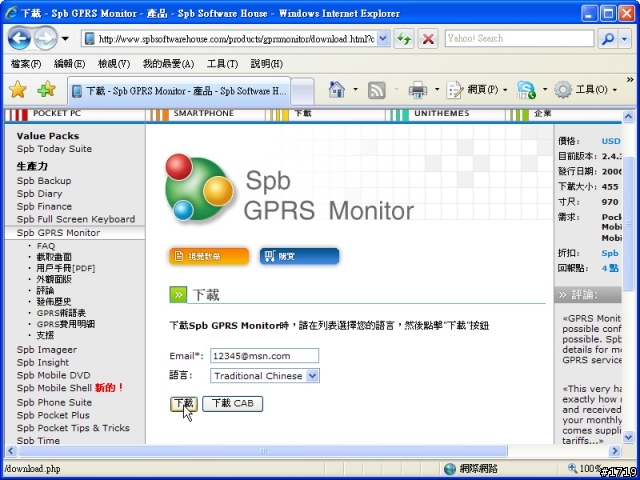Open search provider options dropdown

[x=624, y=39]
